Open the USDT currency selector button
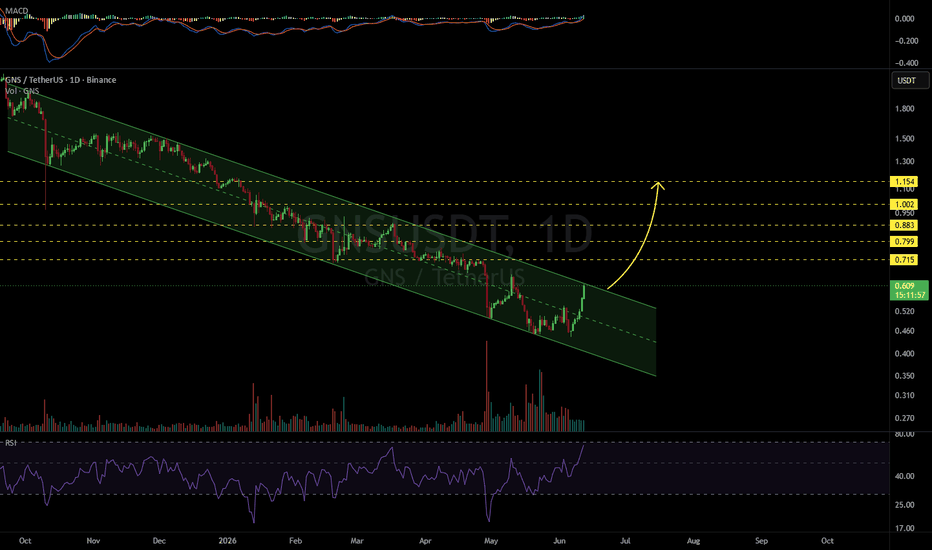932x550 pixels. point(909,80)
